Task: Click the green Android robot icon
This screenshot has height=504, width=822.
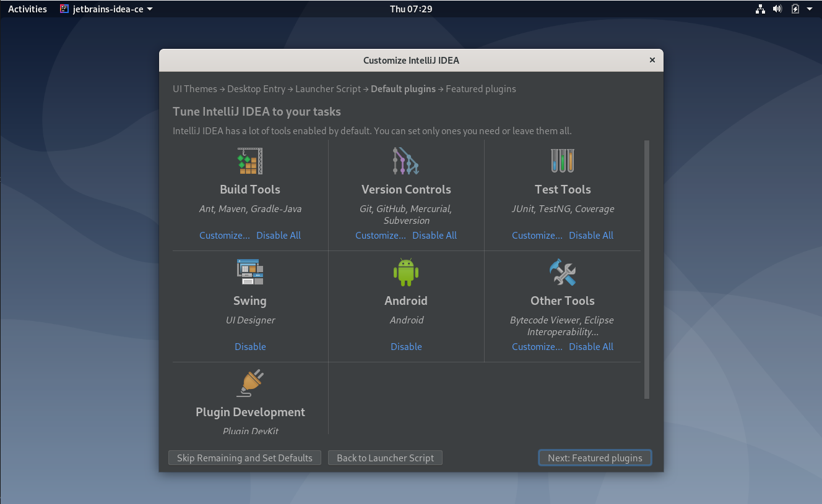Action: click(x=406, y=272)
